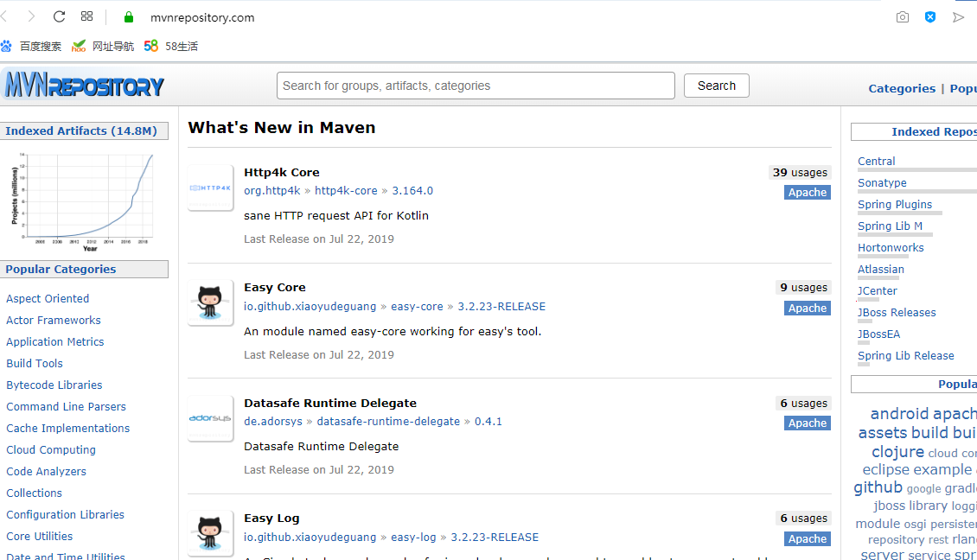Viewport: 977px width, 560px height.
Task: Click the Apache license tag for Easy Log
Action: 808,538
